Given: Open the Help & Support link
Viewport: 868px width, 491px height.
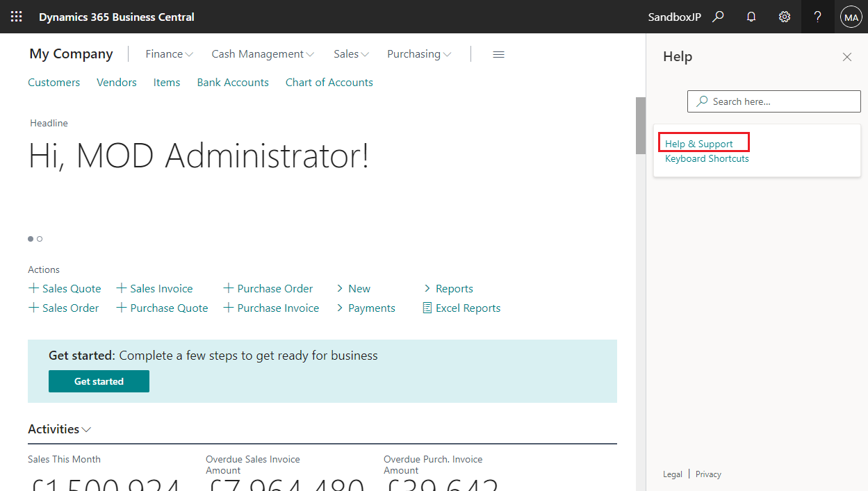Looking at the screenshot, I should click(699, 143).
